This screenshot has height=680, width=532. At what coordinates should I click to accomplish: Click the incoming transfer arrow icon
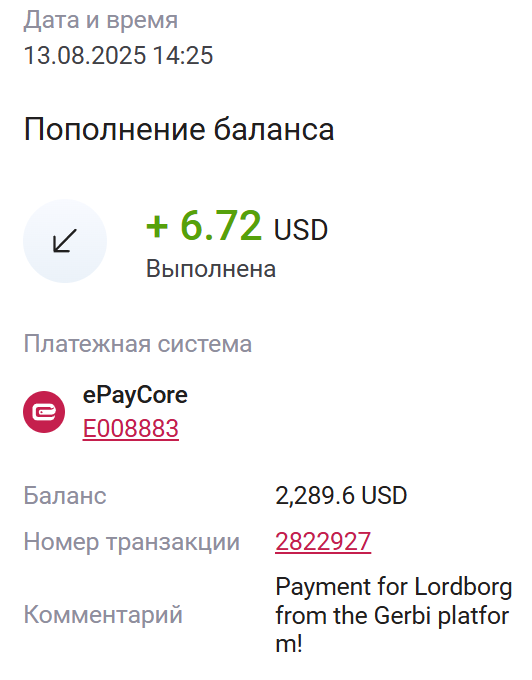tap(65, 241)
